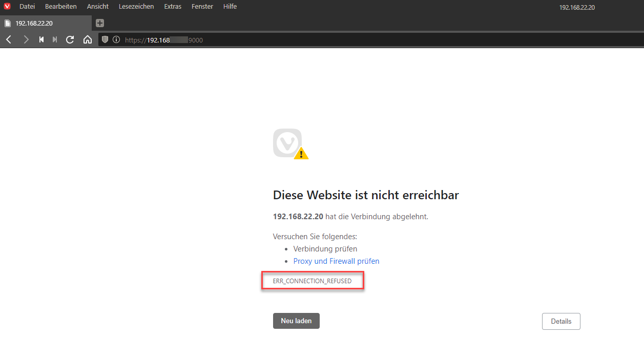This screenshot has width=644, height=358.
Task: Click the fast-forward navigation icon
Action: 55,39
